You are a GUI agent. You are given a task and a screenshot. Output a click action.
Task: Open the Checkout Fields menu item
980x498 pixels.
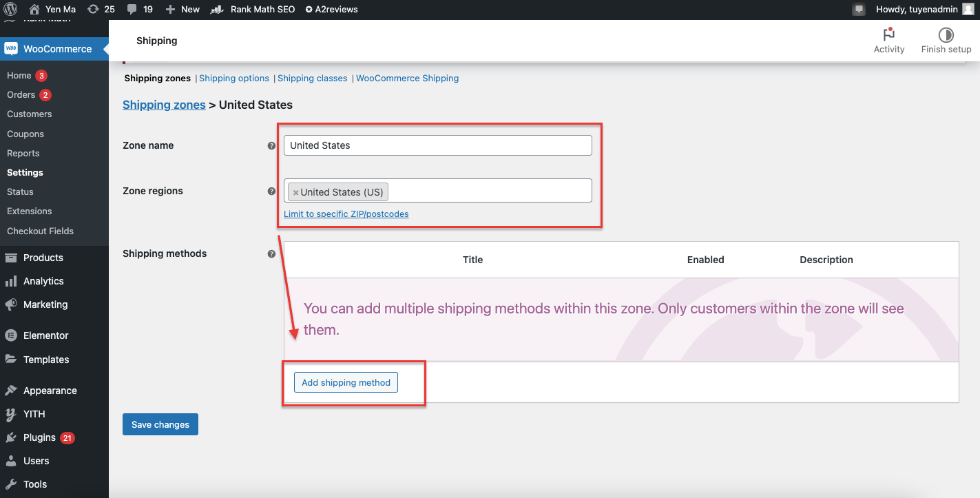(x=40, y=231)
